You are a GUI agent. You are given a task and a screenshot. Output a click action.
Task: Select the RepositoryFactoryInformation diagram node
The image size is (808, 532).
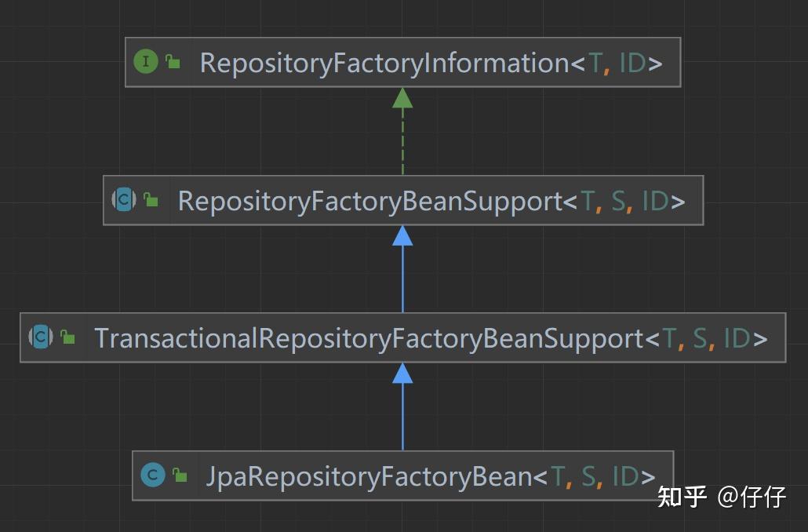402,61
